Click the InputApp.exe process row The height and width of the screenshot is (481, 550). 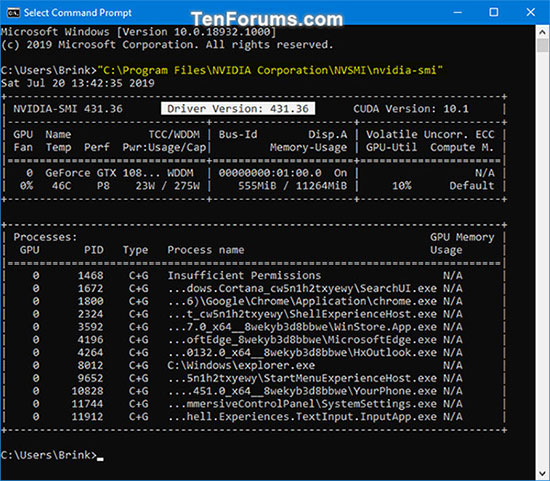click(248, 417)
